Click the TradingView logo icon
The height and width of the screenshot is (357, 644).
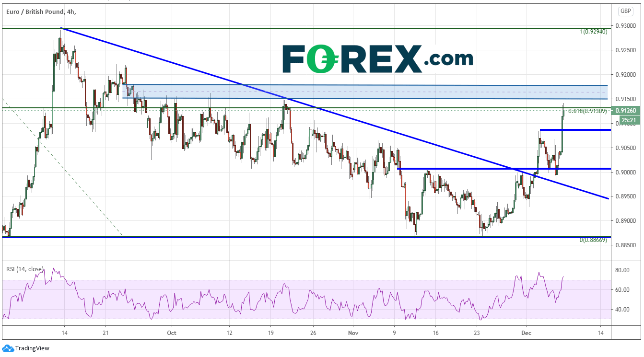8,348
